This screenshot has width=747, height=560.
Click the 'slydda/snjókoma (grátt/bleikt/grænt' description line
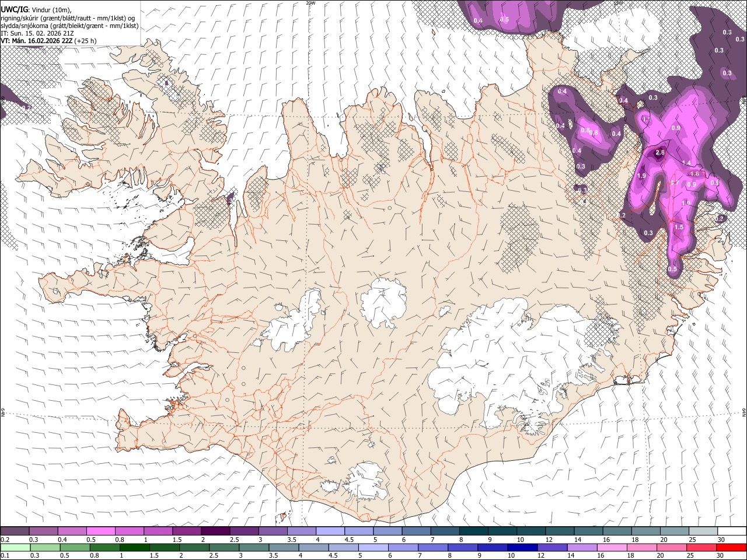69,26
